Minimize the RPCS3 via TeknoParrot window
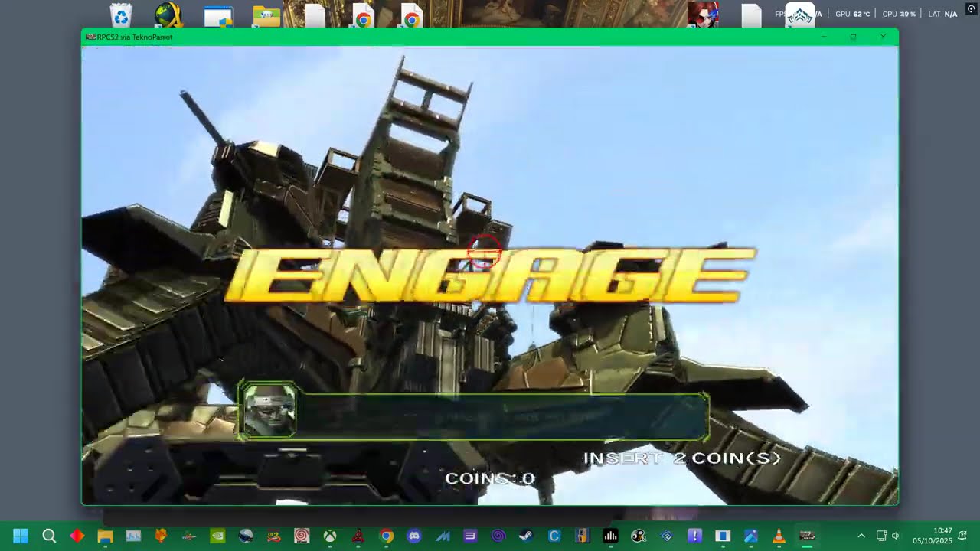This screenshot has height=551, width=980. pyautogui.click(x=824, y=37)
